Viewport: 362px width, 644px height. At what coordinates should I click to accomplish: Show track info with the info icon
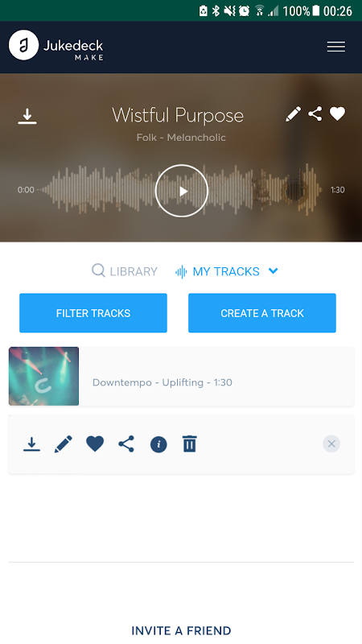tap(158, 444)
